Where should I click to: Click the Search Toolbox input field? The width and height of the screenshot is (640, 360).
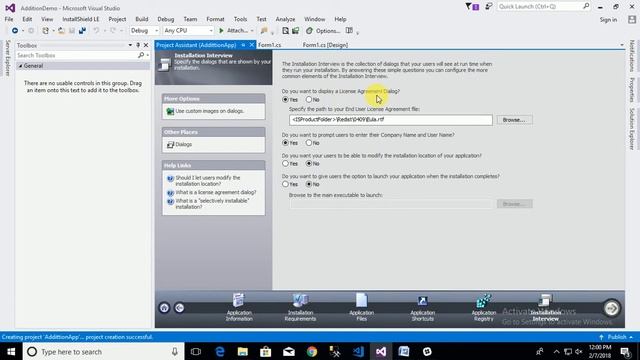point(77,55)
